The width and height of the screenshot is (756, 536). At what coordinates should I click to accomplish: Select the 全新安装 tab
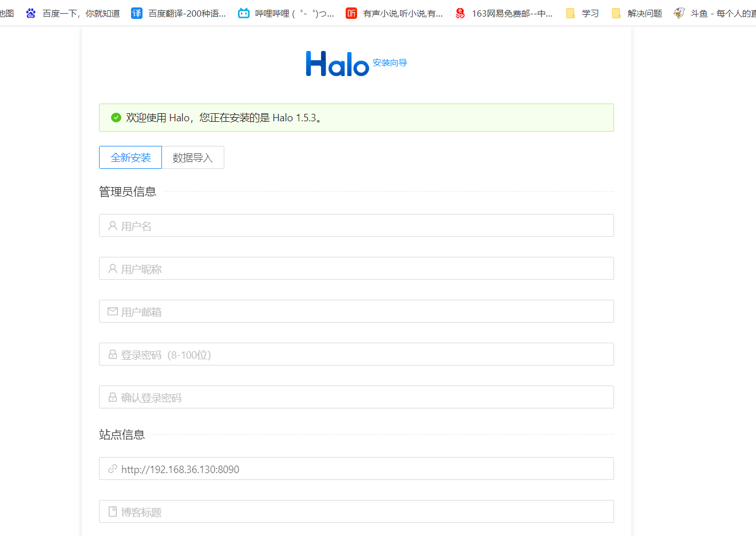[x=130, y=157]
